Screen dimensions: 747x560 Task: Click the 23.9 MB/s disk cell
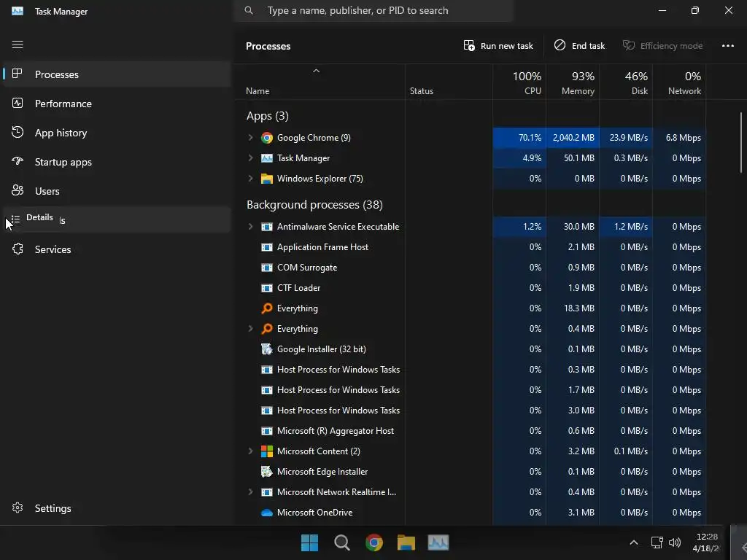[x=625, y=138]
